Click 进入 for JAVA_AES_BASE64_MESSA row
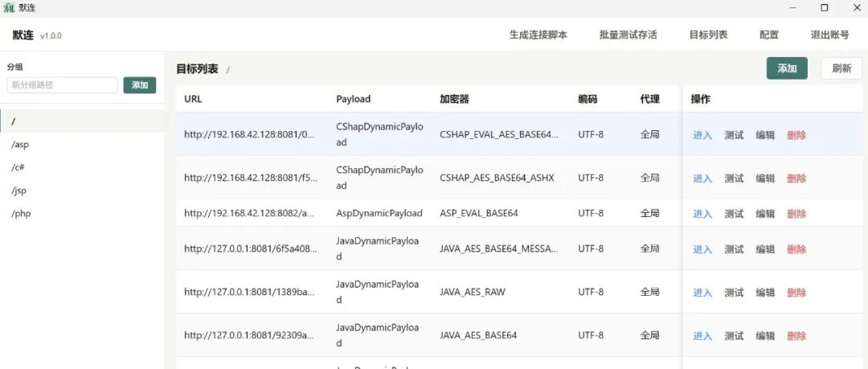The image size is (868, 369). click(x=702, y=249)
